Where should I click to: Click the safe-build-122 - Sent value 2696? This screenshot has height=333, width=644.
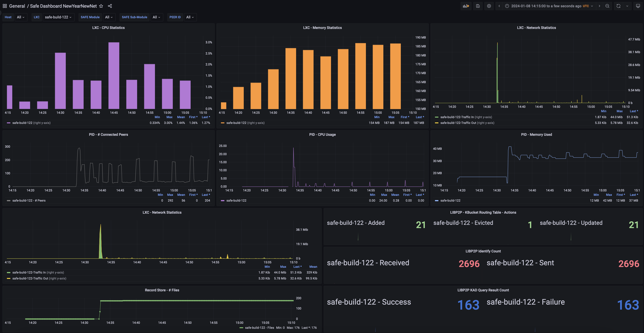pos(629,264)
